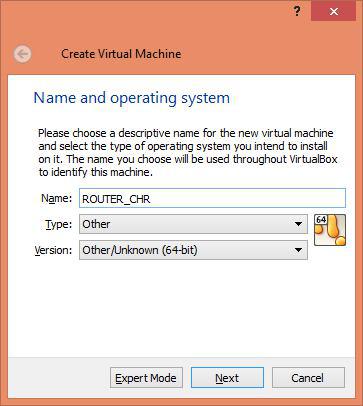Screen dimensions: 363x406
Task: Click the descriptive paragraph starting 'Please choose'
Action: (188, 152)
